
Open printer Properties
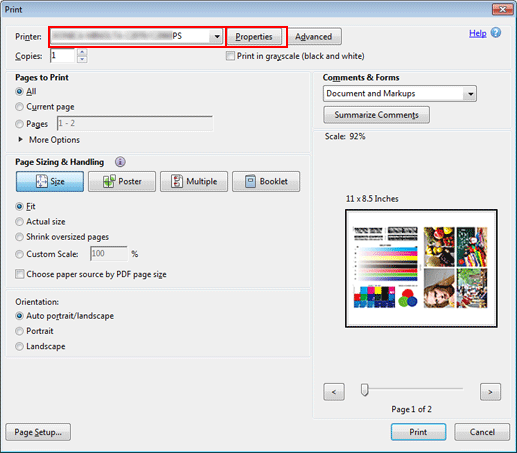[254, 36]
